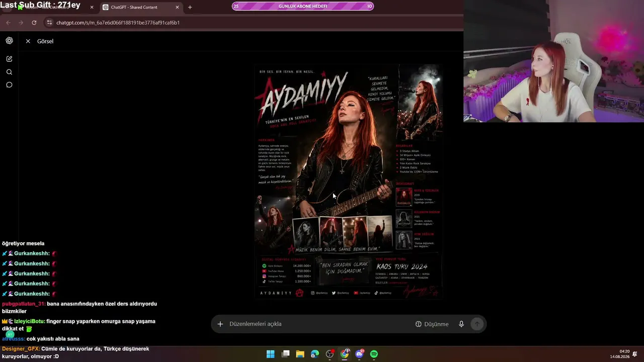This screenshot has width=644, height=362.
Task: Click pubgpatlatan_31 username in stream chat
Action: [x=24, y=304]
